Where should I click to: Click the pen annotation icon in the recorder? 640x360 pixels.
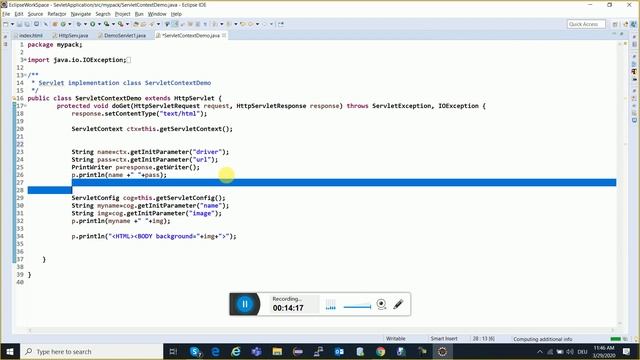tap(398, 304)
